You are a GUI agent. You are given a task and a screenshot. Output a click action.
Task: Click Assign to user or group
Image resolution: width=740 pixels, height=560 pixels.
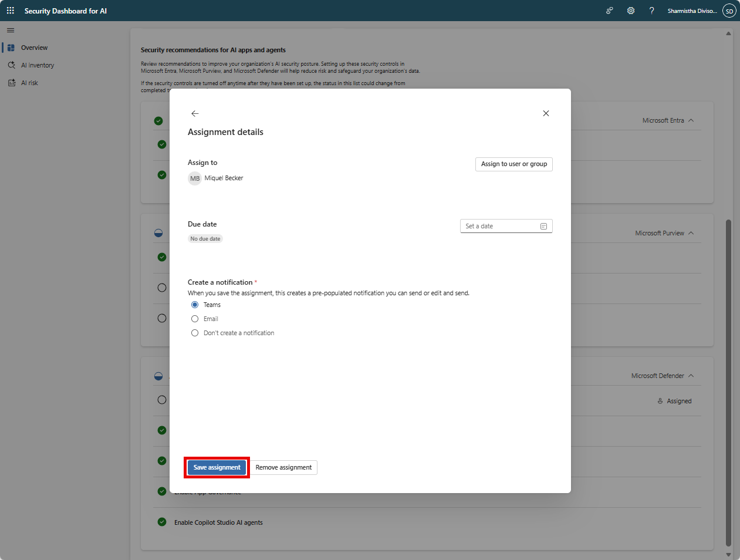(x=514, y=164)
